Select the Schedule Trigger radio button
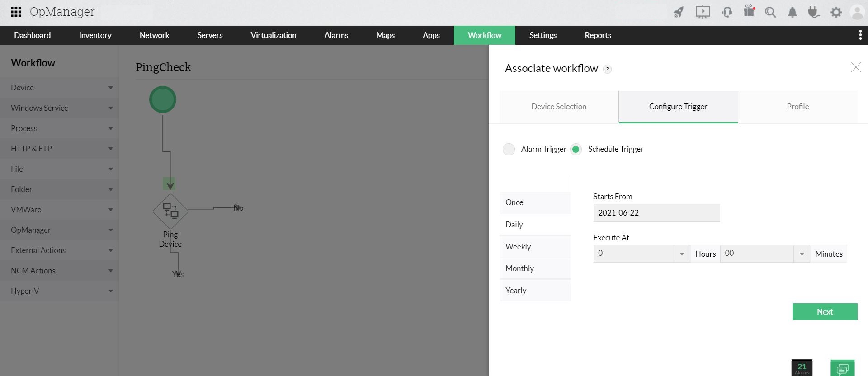This screenshot has width=868, height=376. click(576, 149)
